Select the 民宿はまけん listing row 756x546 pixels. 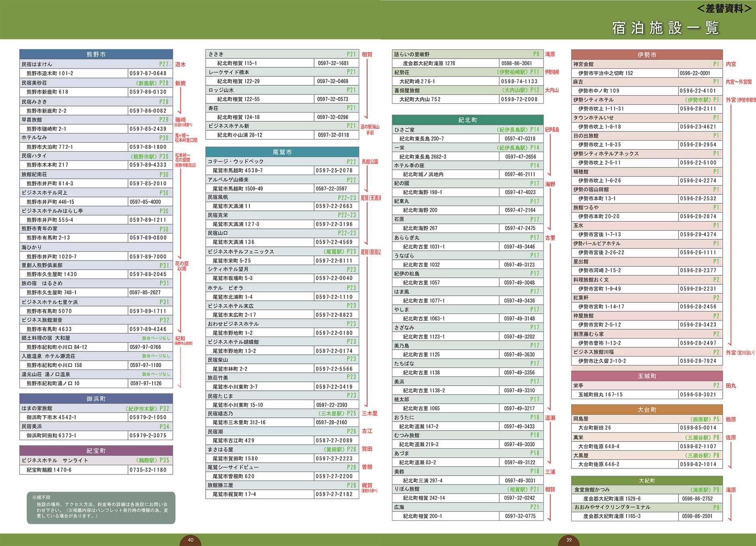[x=96, y=64]
